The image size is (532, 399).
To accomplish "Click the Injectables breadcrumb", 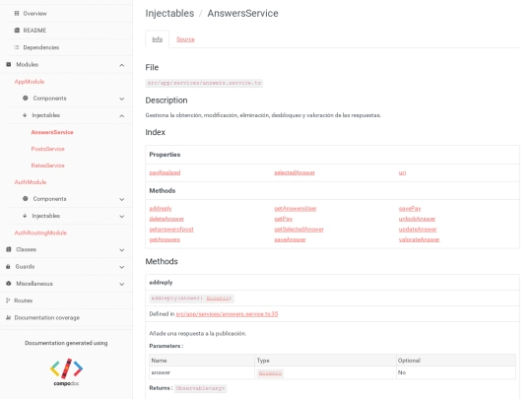I will 169,13.
